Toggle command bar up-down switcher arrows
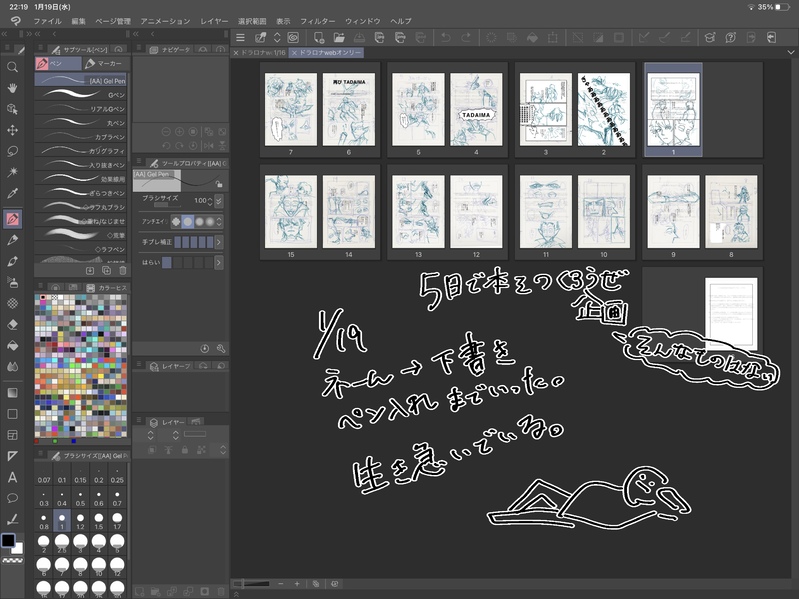The height and width of the screenshot is (599, 799). [x=277, y=38]
